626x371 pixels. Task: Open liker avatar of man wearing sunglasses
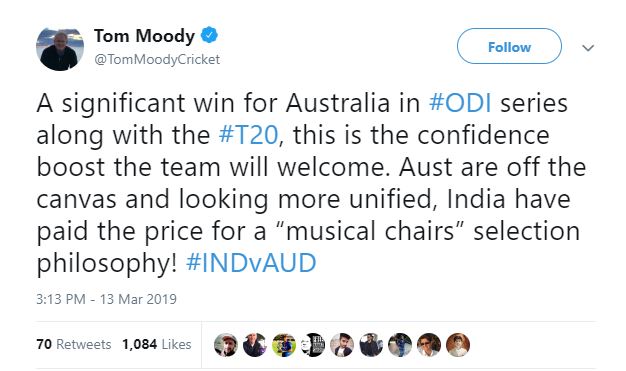429,345
